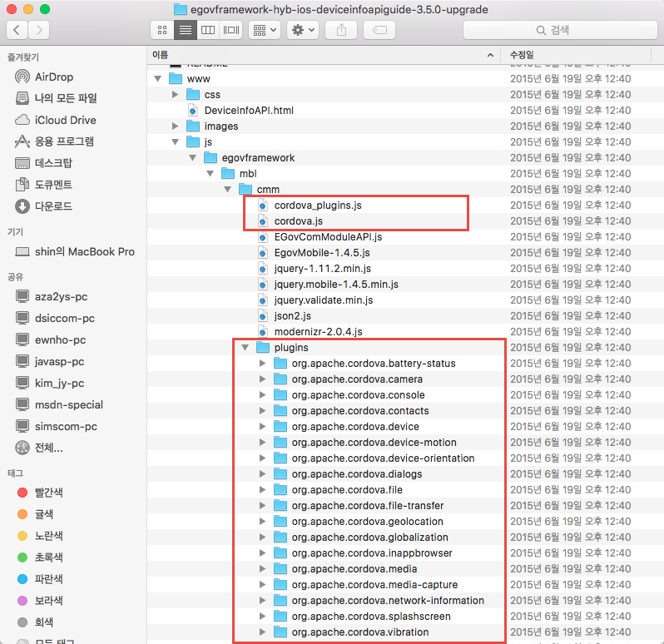Viewport: 664px width, 644px height.
Task: Open iCloud Drive from sidebar
Action: (65, 120)
